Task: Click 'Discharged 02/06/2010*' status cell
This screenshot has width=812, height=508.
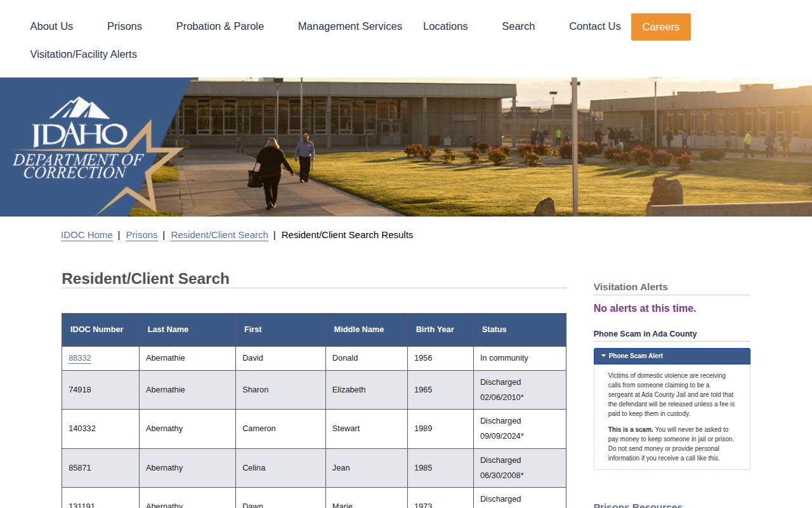Action: [x=520, y=390]
